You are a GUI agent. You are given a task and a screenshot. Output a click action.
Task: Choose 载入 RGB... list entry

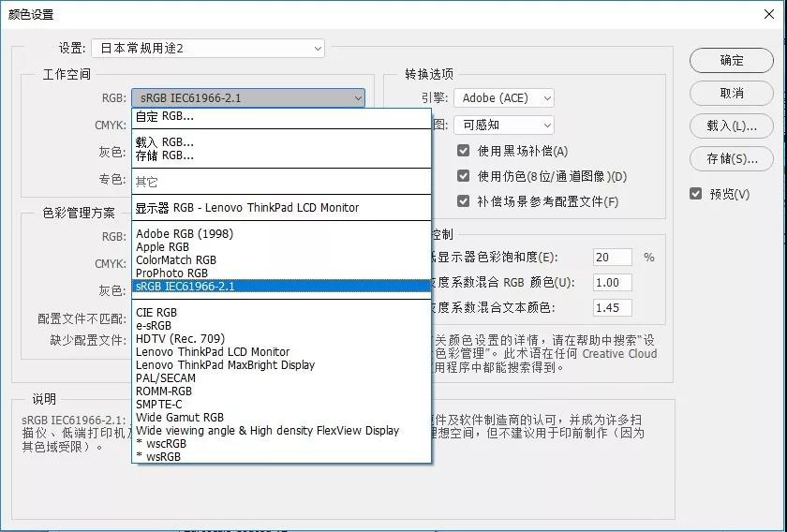pyautogui.click(x=165, y=142)
